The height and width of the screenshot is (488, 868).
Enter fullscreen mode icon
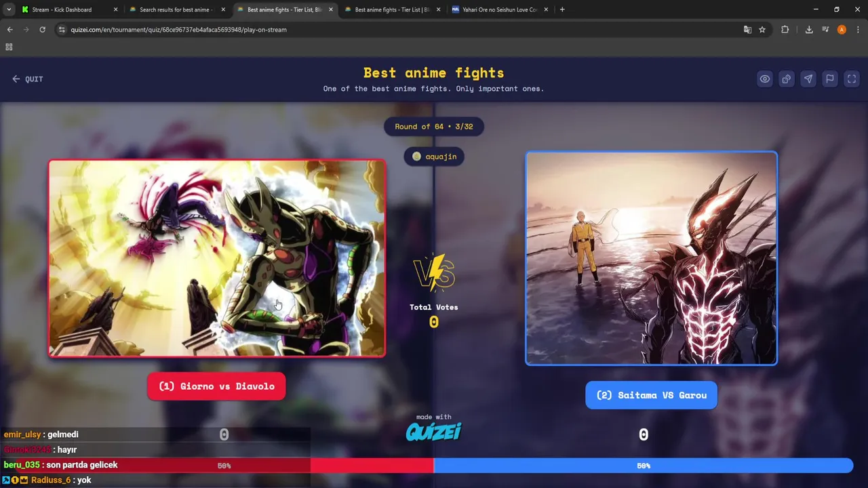(x=852, y=79)
